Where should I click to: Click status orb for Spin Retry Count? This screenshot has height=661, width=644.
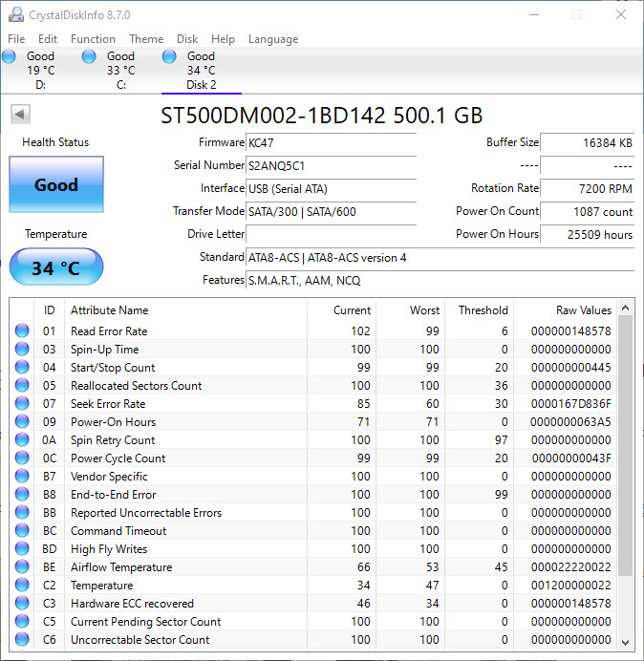click(22, 439)
